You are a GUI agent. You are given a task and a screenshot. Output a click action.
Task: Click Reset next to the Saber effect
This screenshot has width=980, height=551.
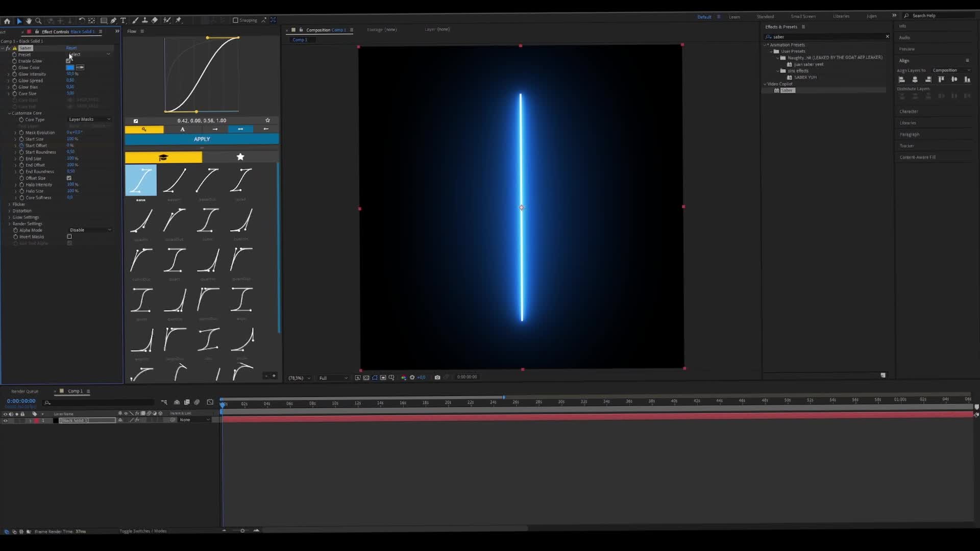click(x=71, y=47)
